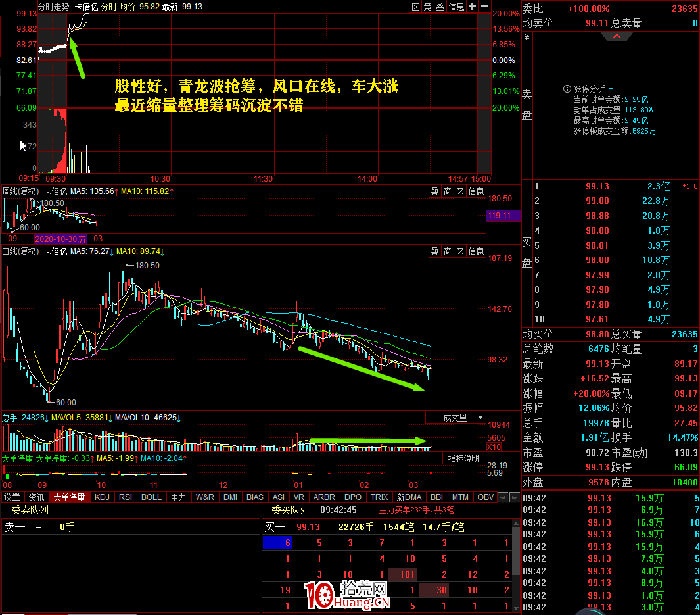Select the BOLL indicator tab
This screenshot has width=700, height=615.
(151, 497)
